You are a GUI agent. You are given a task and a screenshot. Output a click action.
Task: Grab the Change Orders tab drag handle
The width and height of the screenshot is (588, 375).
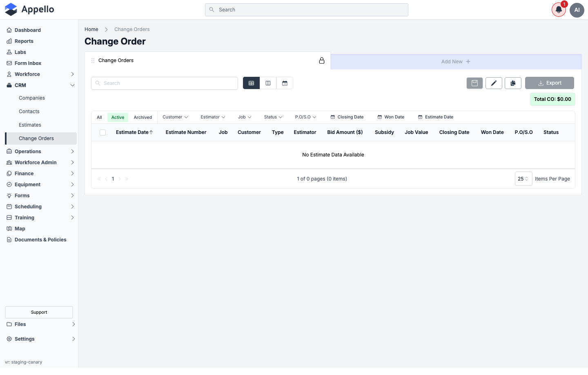pos(93,60)
